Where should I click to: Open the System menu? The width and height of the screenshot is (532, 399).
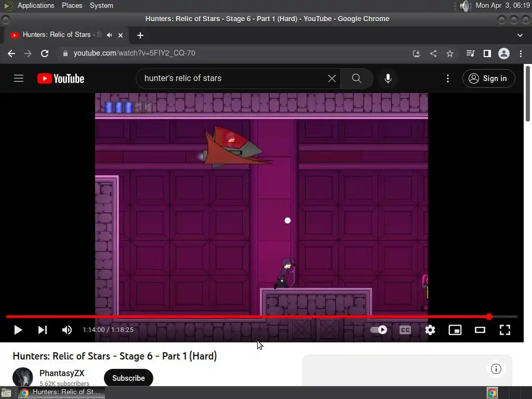101,5
